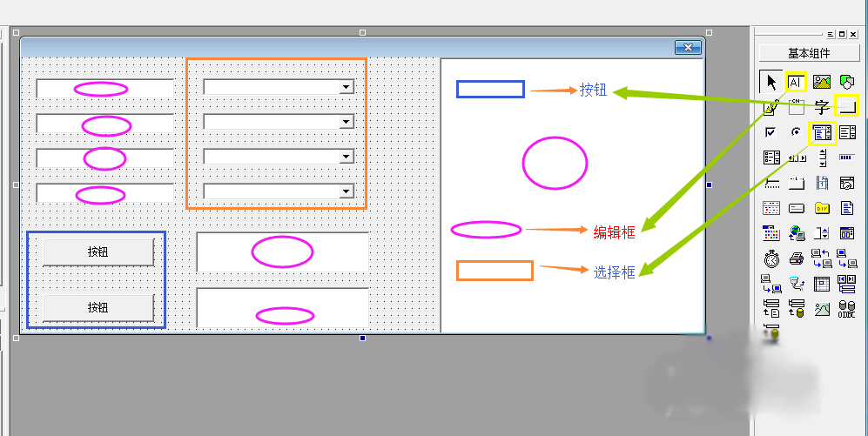Select the horizontal scrollbar component icon
Image resolution: width=868 pixels, height=436 pixels.
click(796, 158)
